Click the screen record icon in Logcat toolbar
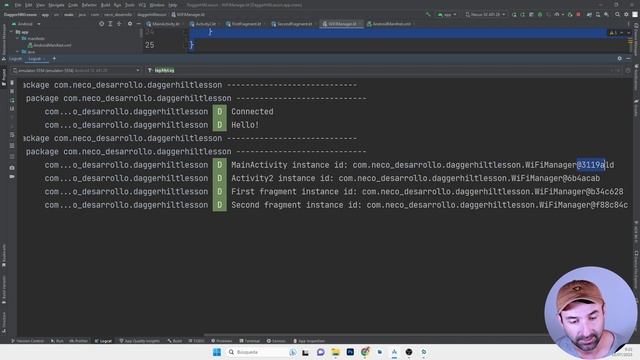This screenshot has width=640, height=360. coord(12,177)
